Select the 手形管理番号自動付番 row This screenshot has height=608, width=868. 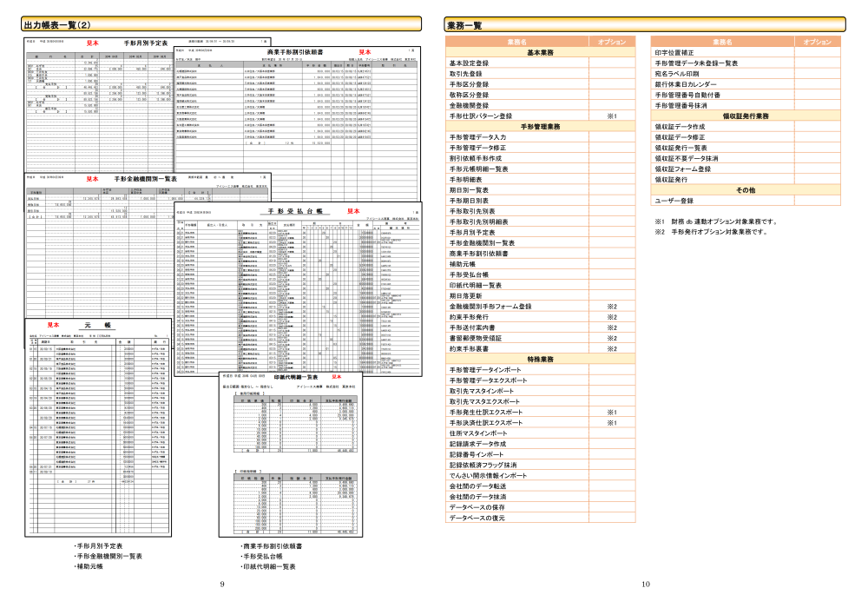[746, 95]
